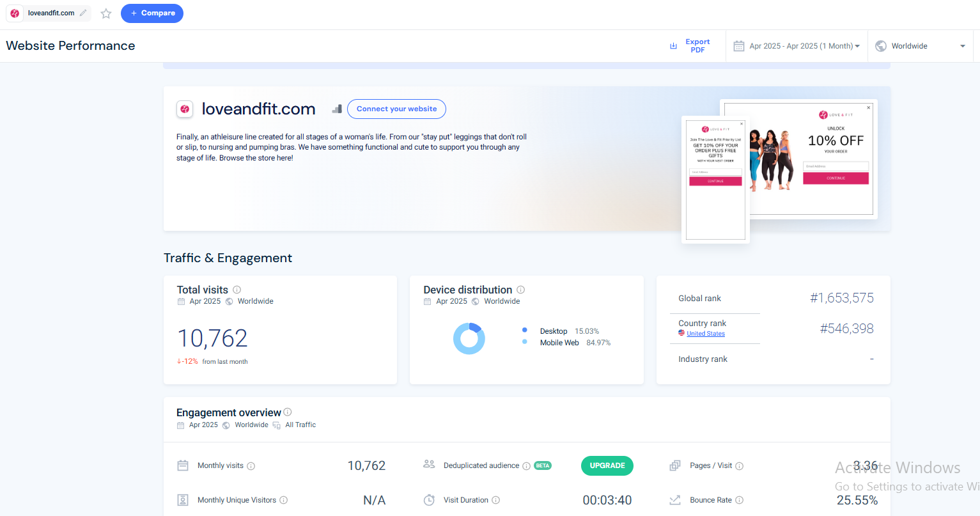Click the bar-chart icon beside loveandfit.com title
This screenshot has height=516, width=980.
pyautogui.click(x=337, y=109)
